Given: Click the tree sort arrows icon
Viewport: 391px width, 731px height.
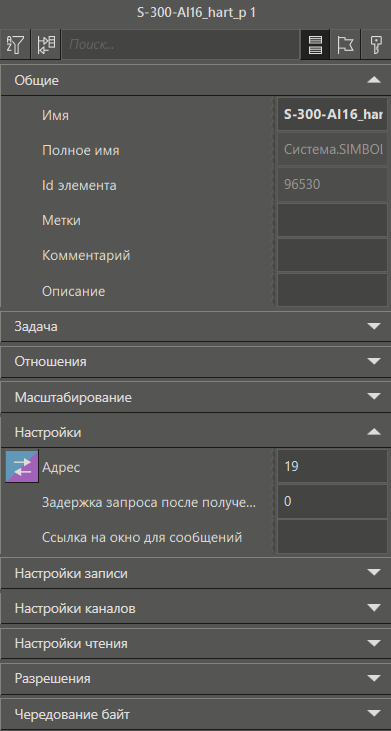Looking at the screenshot, I should [x=46, y=45].
